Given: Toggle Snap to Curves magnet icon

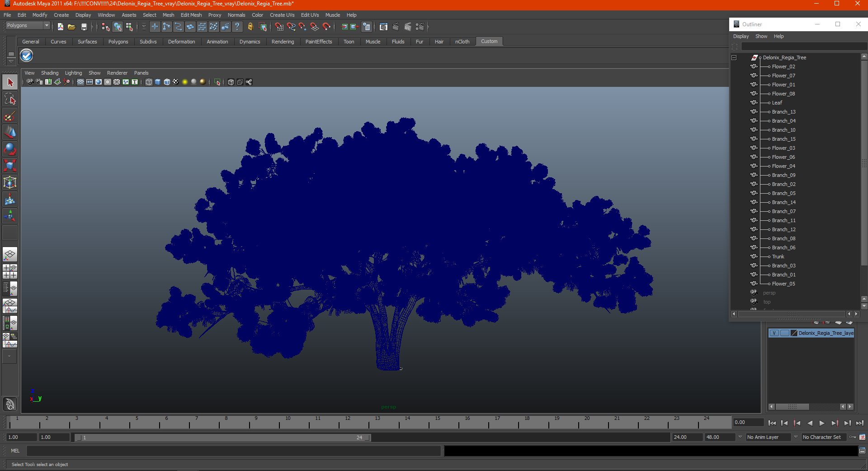Looking at the screenshot, I should coord(291,27).
